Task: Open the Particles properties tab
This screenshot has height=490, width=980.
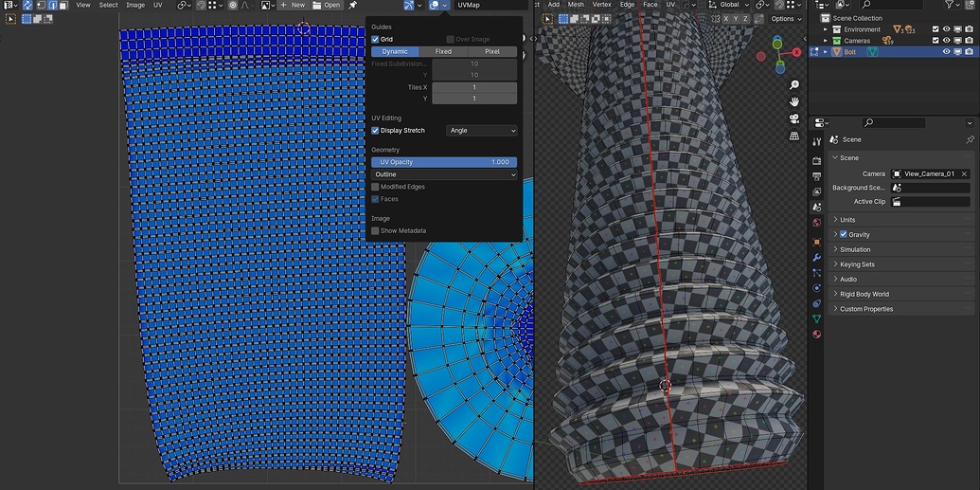Action: click(816, 273)
